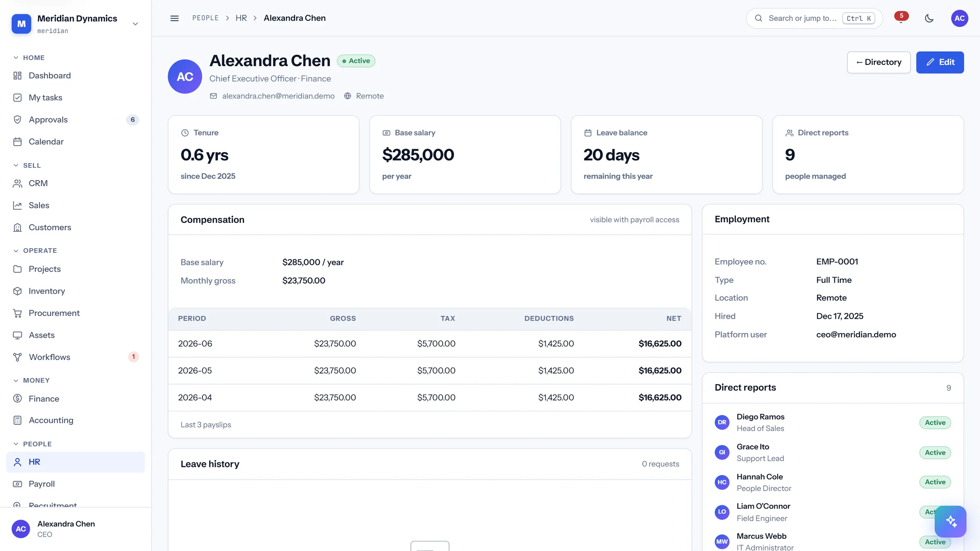
Task: Click the Projects folder icon
Action: tap(17, 269)
